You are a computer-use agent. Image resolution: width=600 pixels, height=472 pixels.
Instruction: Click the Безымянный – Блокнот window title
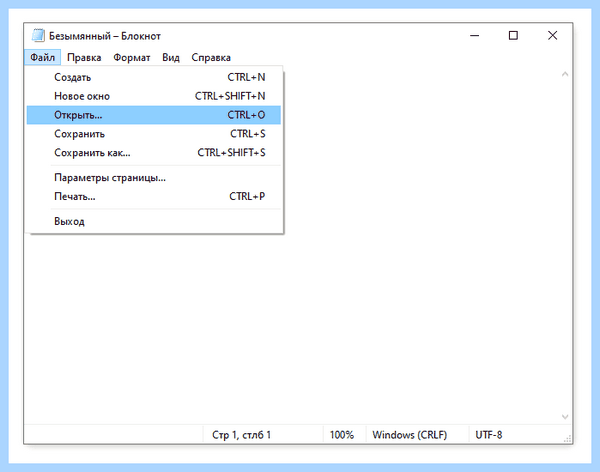[105, 36]
